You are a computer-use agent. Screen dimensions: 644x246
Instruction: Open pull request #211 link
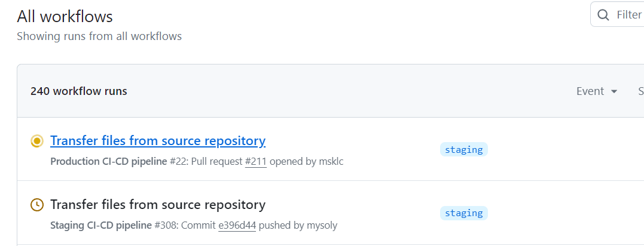pyautogui.click(x=256, y=162)
